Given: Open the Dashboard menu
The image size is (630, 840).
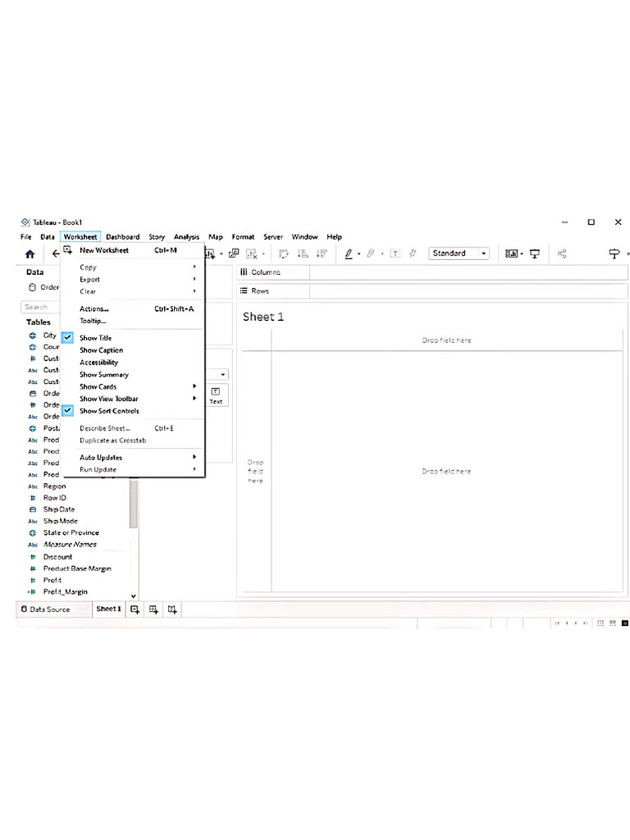Looking at the screenshot, I should point(123,237).
